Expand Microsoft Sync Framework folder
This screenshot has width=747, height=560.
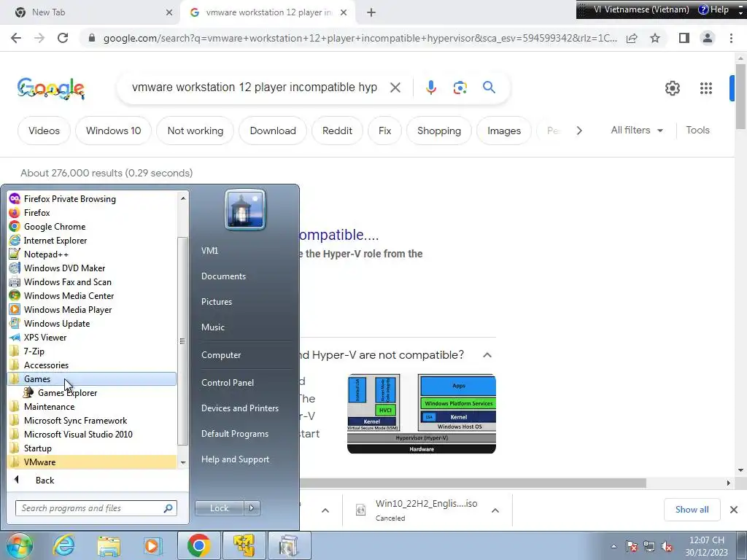(75, 421)
